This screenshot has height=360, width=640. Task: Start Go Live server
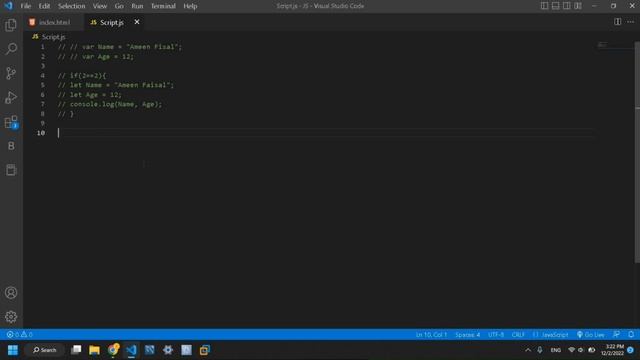(x=591, y=335)
